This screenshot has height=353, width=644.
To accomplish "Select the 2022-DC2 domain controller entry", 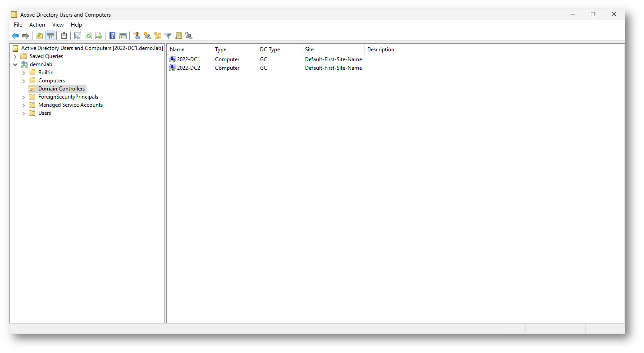I will click(188, 68).
